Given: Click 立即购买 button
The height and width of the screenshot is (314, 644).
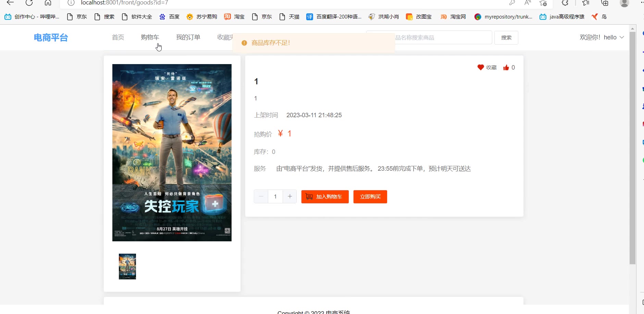Looking at the screenshot, I should [x=370, y=197].
